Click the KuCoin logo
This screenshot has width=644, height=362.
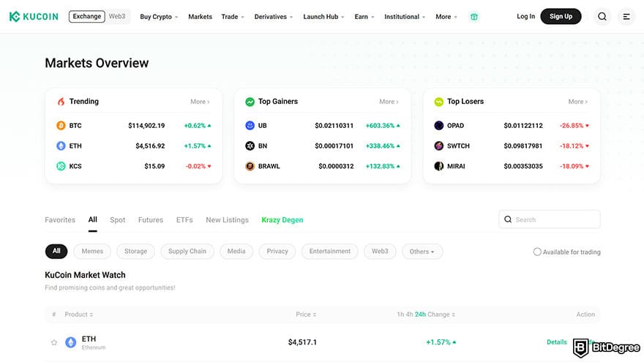pos(34,16)
